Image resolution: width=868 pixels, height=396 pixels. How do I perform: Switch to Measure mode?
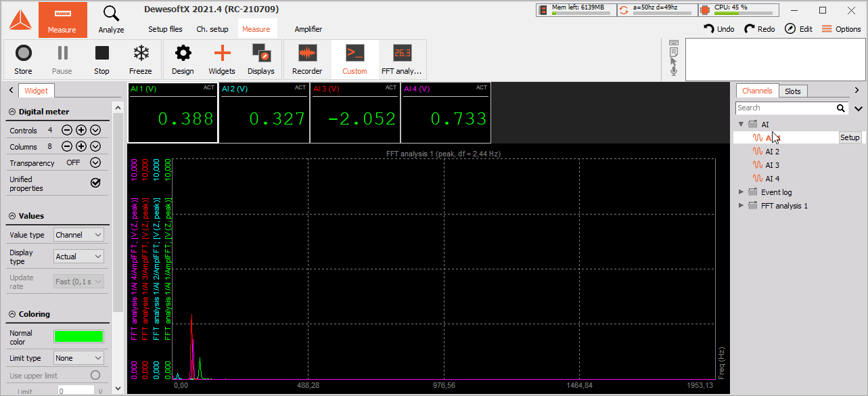62,20
